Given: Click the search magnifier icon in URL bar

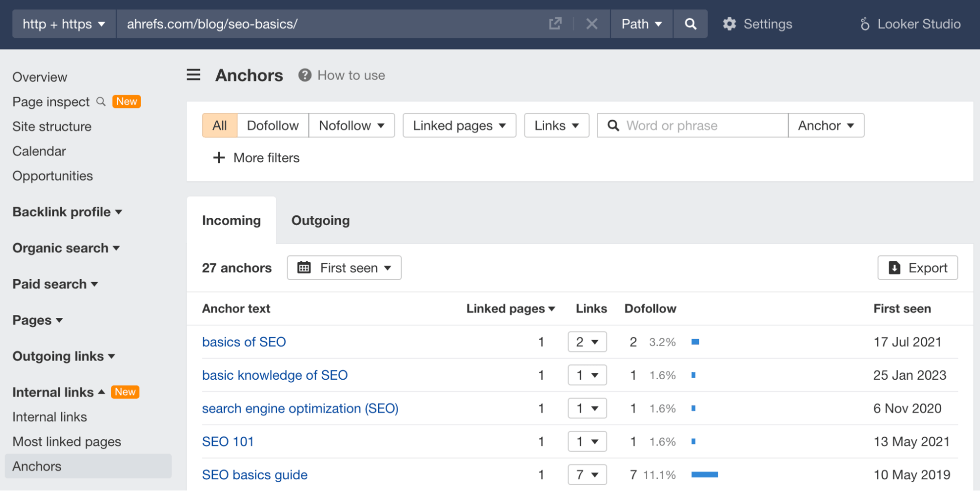Looking at the screenshot, I should click(690, 24).
